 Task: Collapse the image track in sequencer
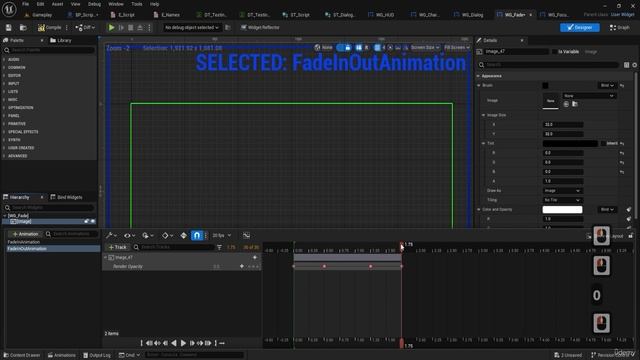pos(105,258)
